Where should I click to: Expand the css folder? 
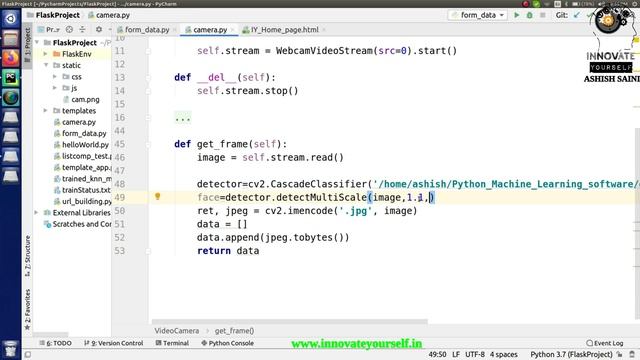[55, 77]
